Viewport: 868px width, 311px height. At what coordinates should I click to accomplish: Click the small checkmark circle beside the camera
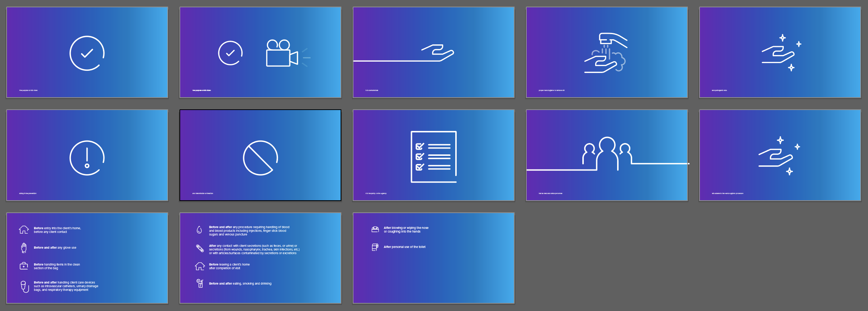pyautogui.click(x=230, y=53)
